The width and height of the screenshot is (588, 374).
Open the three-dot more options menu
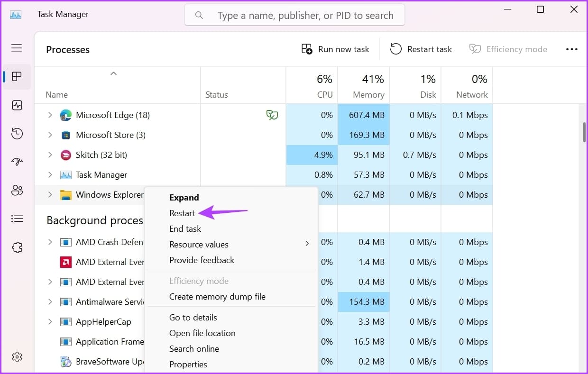[572, 49]
